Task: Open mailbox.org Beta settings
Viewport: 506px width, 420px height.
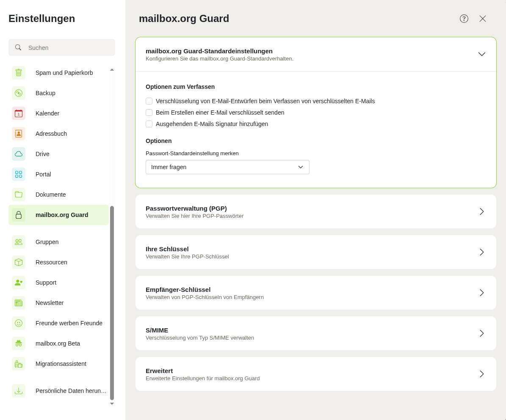Action: pos(59,343)
